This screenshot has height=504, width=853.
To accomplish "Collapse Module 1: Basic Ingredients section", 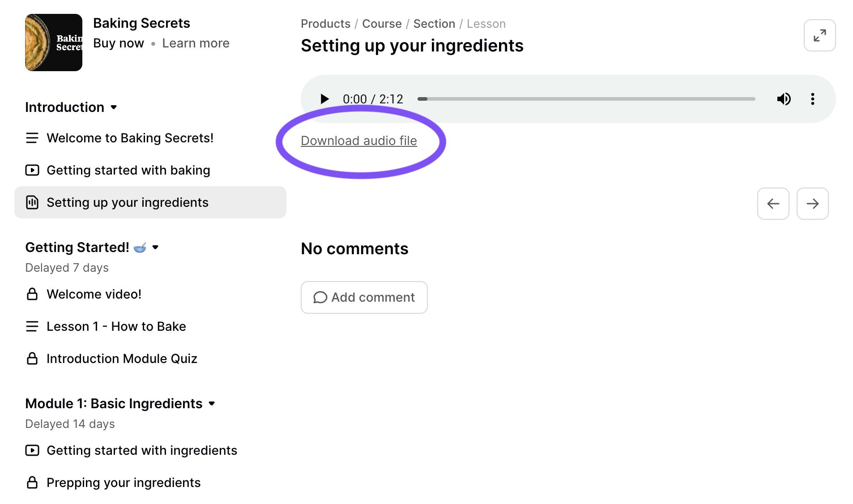I will point(212,404).
